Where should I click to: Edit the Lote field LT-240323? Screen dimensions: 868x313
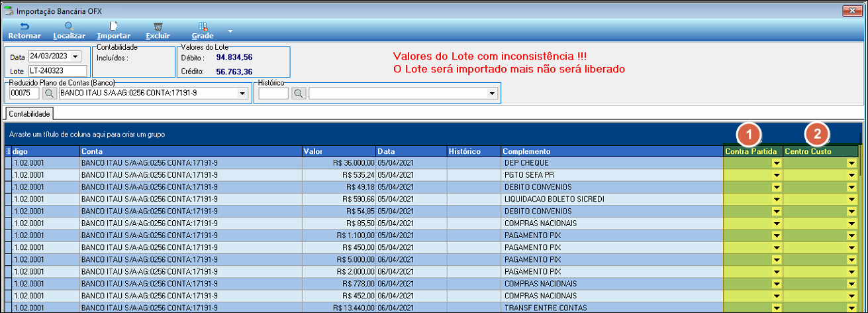[x=58, y=70]
